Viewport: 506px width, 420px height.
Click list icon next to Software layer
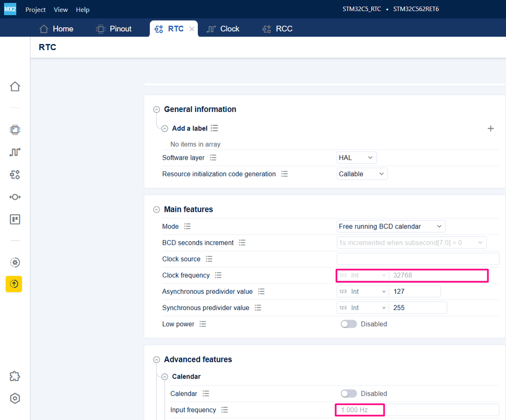pyautogui.click(x=213, y=158)
